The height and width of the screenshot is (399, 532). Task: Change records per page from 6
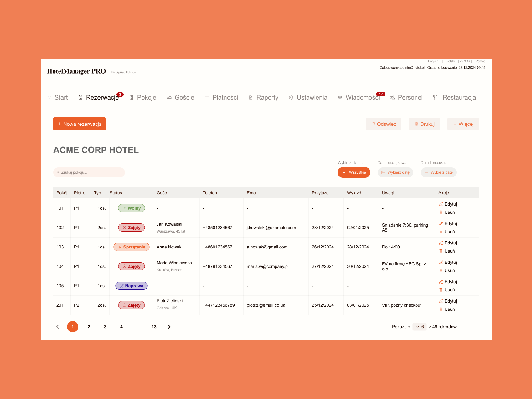pos(419,326)
